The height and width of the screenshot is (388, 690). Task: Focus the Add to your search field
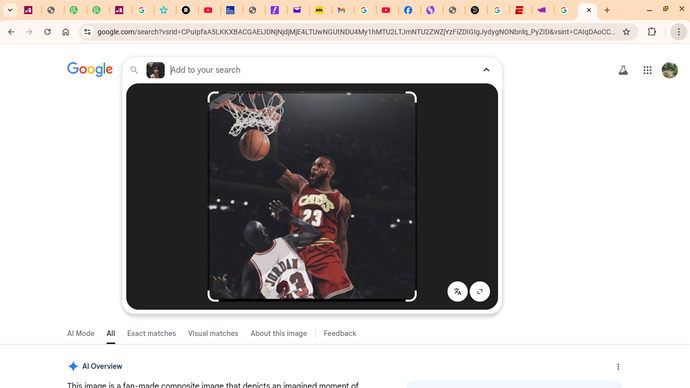click(x=323, y=70)
